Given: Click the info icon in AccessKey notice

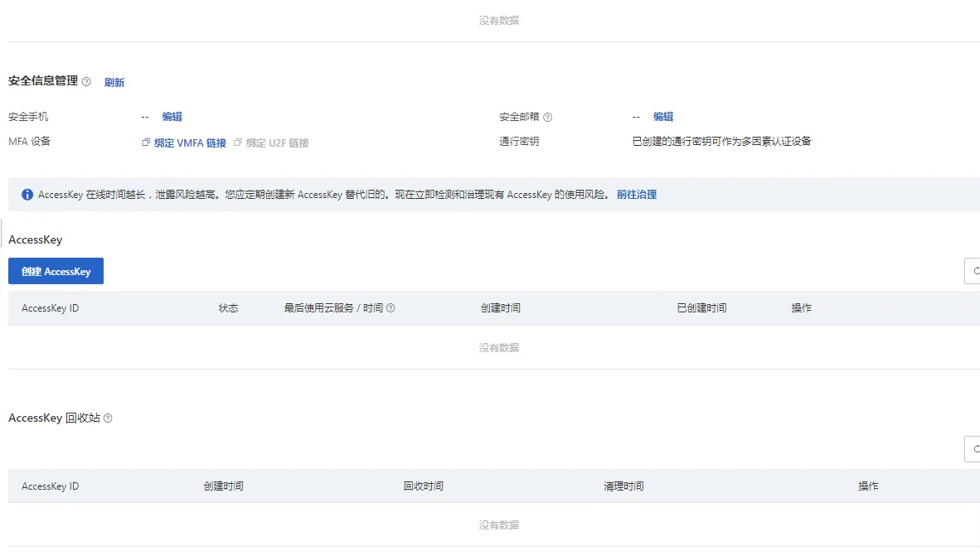Looking at the screenshot, I should 27,195.
